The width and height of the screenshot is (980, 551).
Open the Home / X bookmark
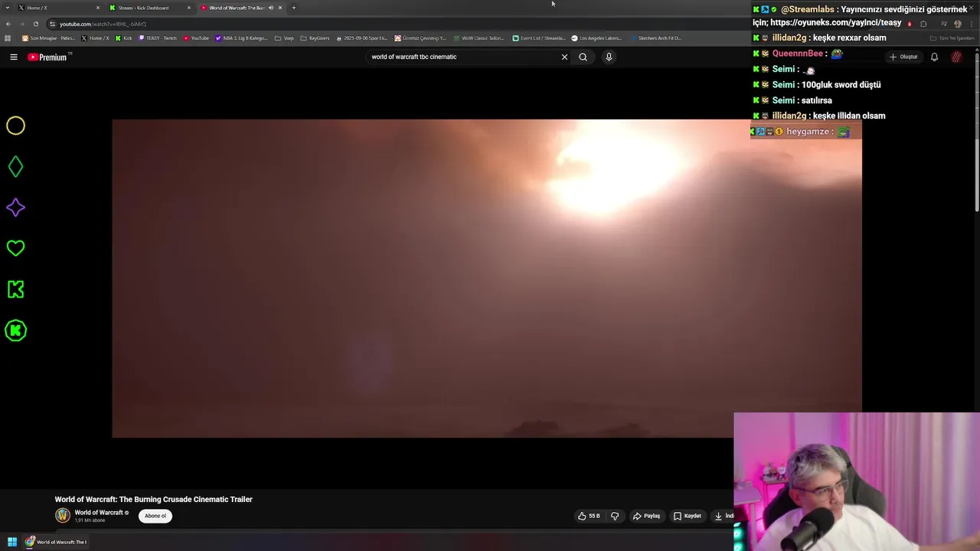(96, 37)
